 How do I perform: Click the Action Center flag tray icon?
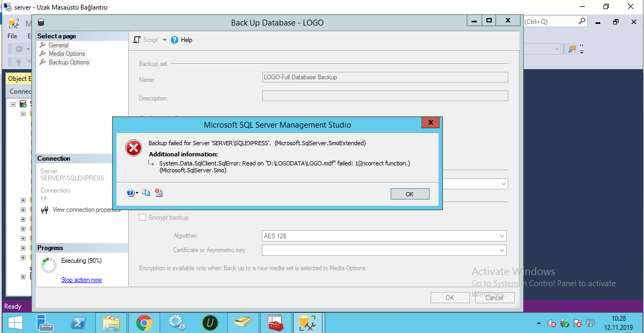point(577,323)
